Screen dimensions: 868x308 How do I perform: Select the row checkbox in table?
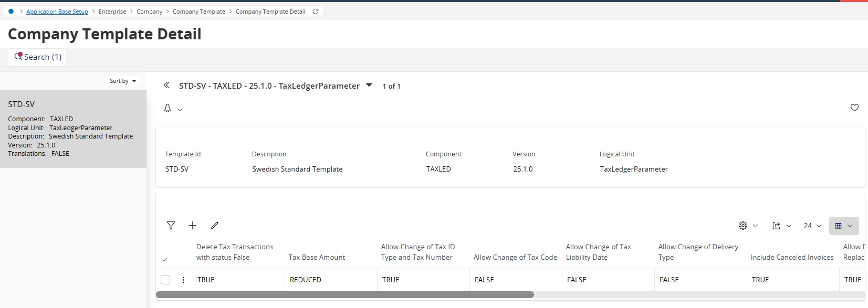[165, 280]
